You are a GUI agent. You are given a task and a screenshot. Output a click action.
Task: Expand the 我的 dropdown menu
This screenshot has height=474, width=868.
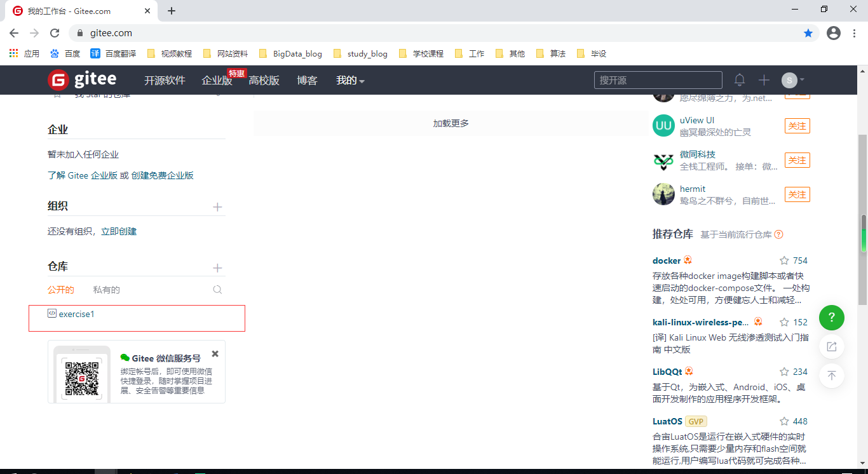tap(350, 81)
